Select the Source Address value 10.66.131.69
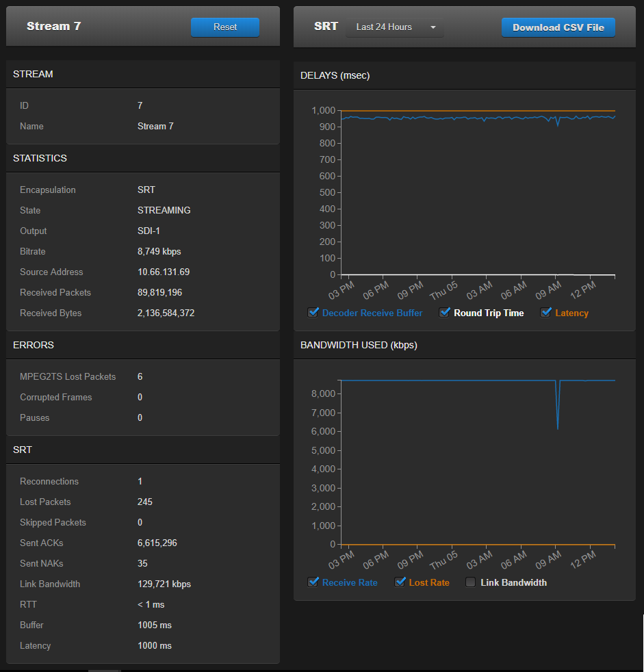The width and height of the screenshot is (644, 672). click(165, 272)
